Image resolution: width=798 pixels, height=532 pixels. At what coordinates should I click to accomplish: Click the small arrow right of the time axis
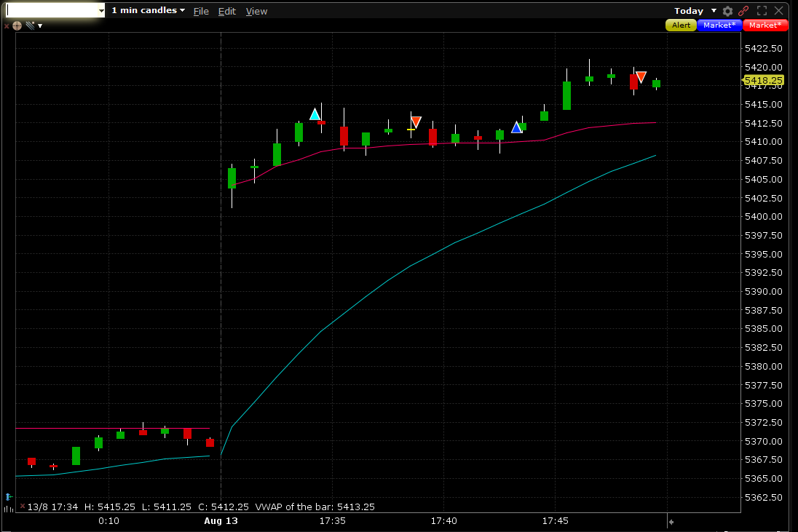671,521
